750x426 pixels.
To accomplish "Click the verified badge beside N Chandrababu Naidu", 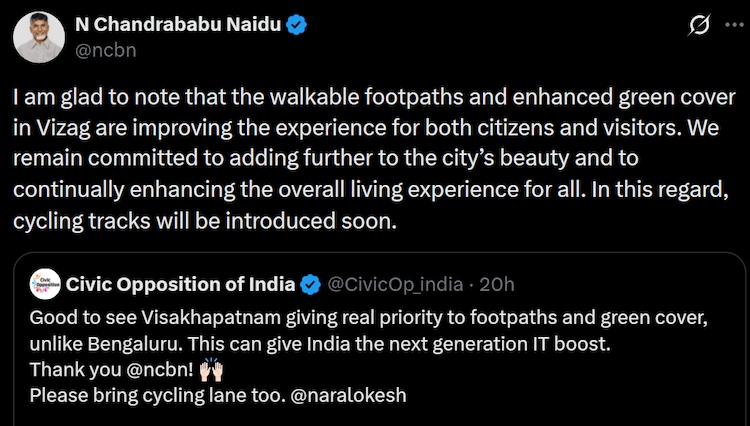I will coord(296,25).
